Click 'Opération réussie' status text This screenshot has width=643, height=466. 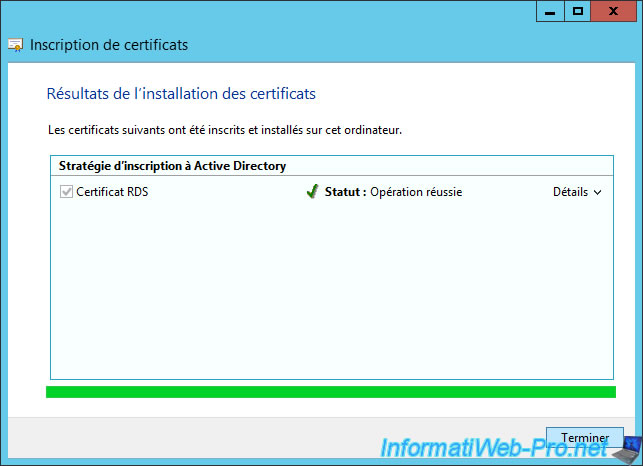click(x=416, y=192)
